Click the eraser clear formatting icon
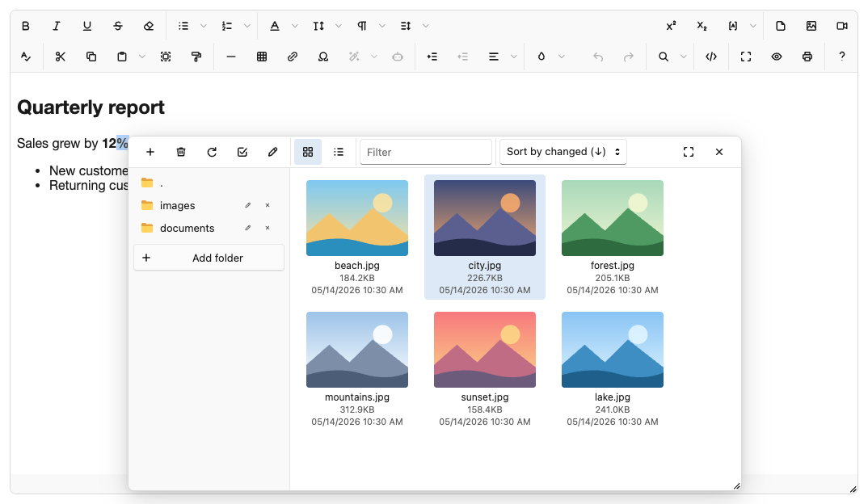This screenshot has height=504, width=868. tap(149, 26)
